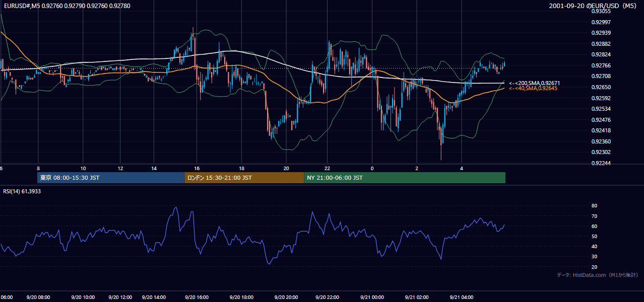This screenshot has height=302, width=644.
Task: Click the RSI(14) 61.3933 indicator label
Action: tap(22, 191)
